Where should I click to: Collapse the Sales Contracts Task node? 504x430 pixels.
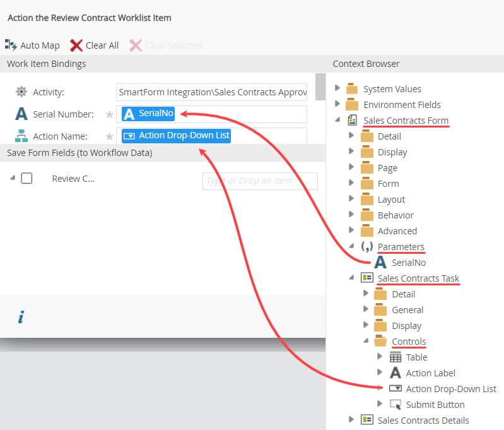point(351,277)
